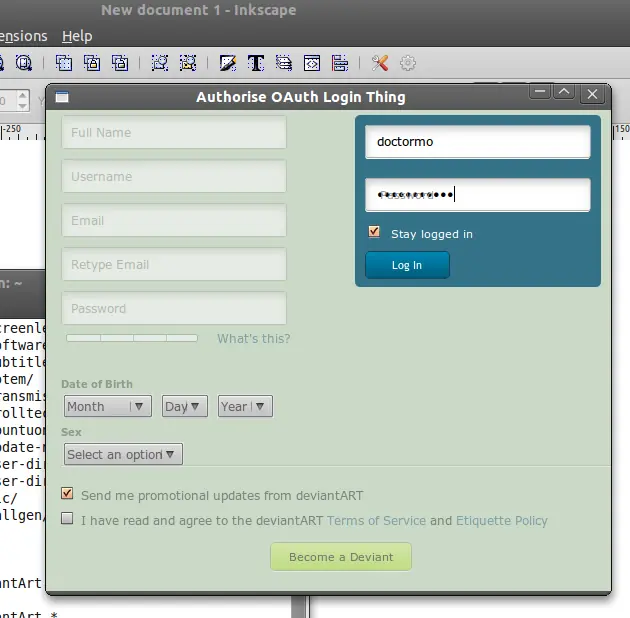Click the password strength meter bar
This screenshot has height=618, width=630.
[132, 338]
